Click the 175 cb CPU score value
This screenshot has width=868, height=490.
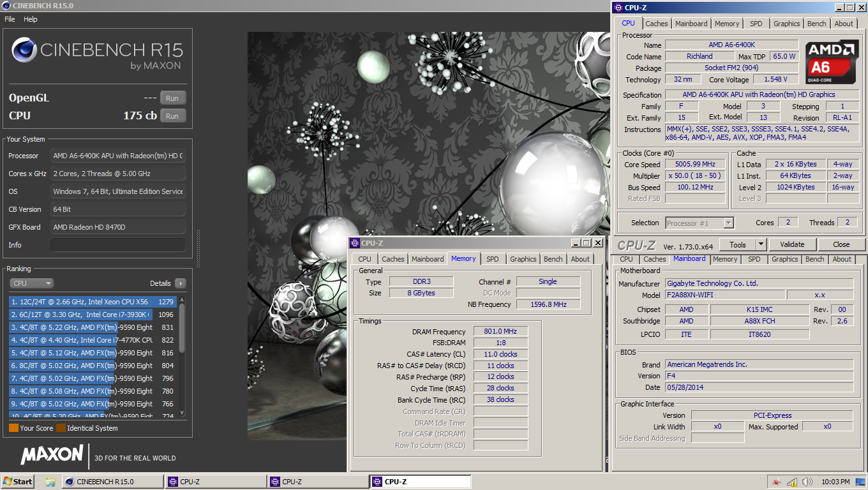(140, 116)
